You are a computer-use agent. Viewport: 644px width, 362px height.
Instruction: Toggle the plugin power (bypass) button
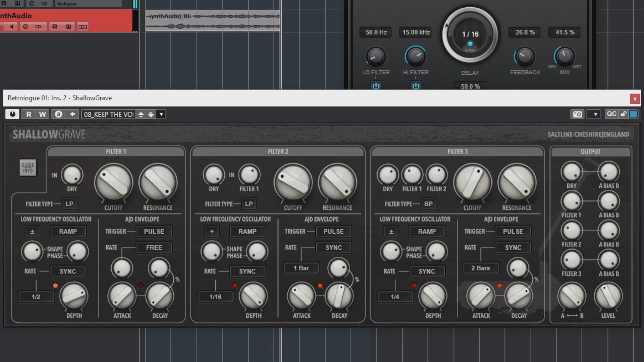(x=12, y=114)
